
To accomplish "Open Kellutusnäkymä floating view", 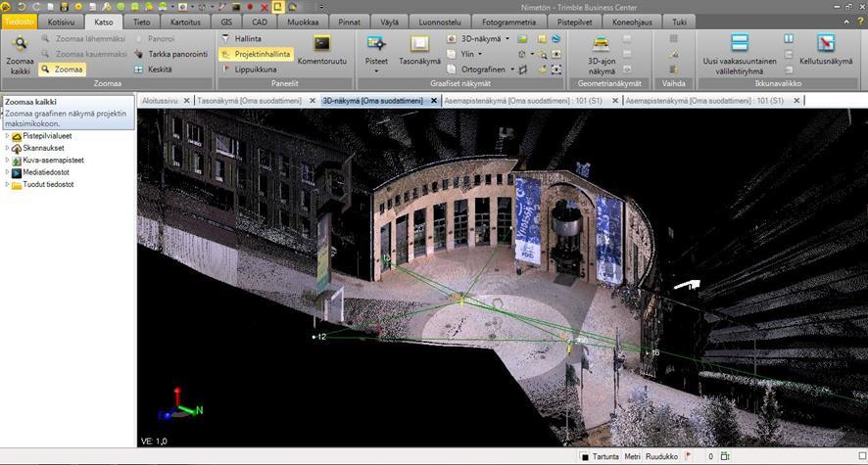I will coord(825,50).
